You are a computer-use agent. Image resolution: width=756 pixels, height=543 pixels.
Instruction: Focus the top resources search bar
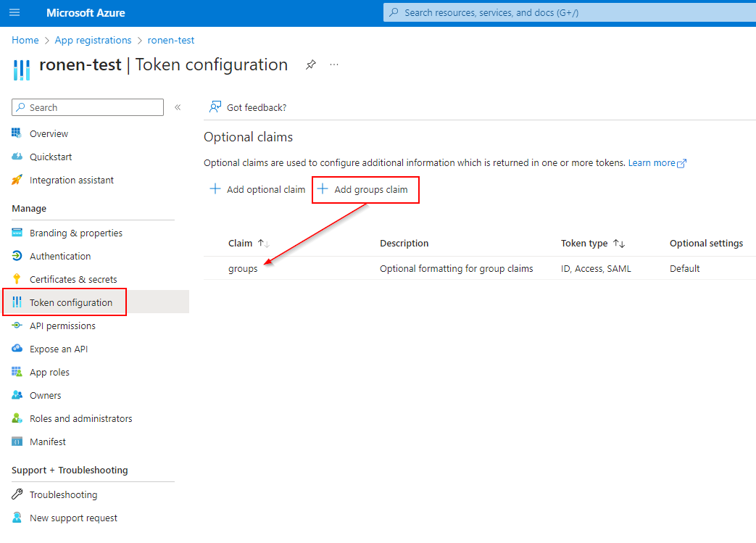click(x=569, y=12)
